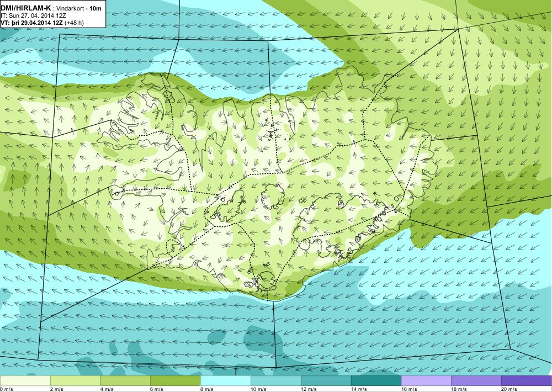552x392 pixels.
Task: Click the "IT: Sun 27. 04. 2014 12Z" line
Action: [33, 15]
